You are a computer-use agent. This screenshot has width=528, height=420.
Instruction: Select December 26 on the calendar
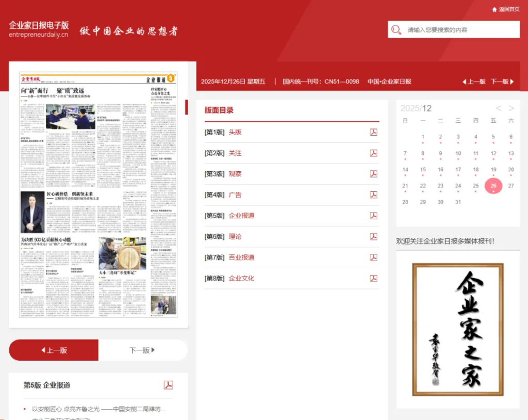coord(493,185)
